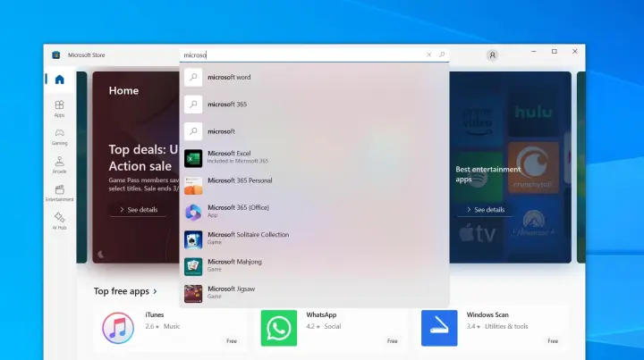644x360 pixels.
Task: Click See details under Best entertainment apps
Action: pos(485,210)
